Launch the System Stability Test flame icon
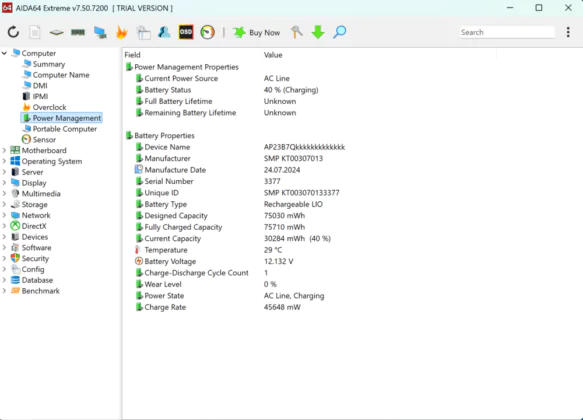This screenshot has height=420, width=583. pyautogui.click(x=122, y=32)
